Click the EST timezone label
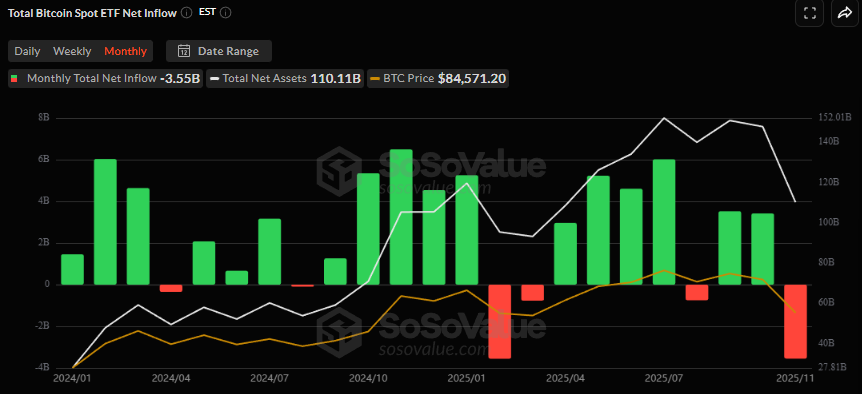 pyautogui.click(x=207, y=12)
